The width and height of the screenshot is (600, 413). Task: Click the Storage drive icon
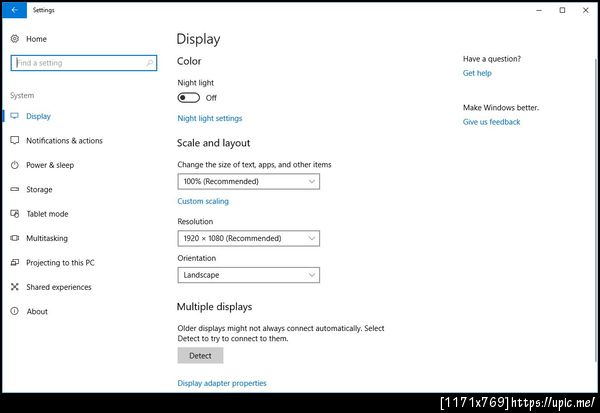[15, 189]
